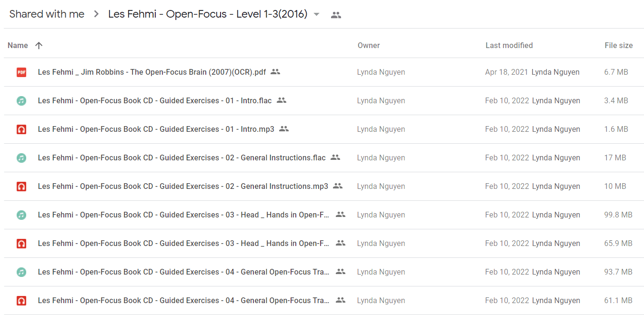Viewport: 644px width, 315px height.
Task: Click the Owner column header
Action: click(x=369, y=46)
